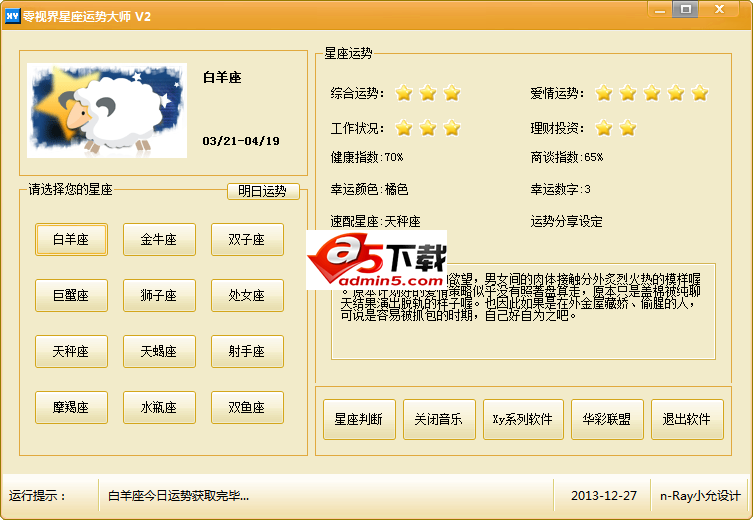The height and width of the screenshot is (520, 753).
Task: Close the application window
Action: click(719, 10)
